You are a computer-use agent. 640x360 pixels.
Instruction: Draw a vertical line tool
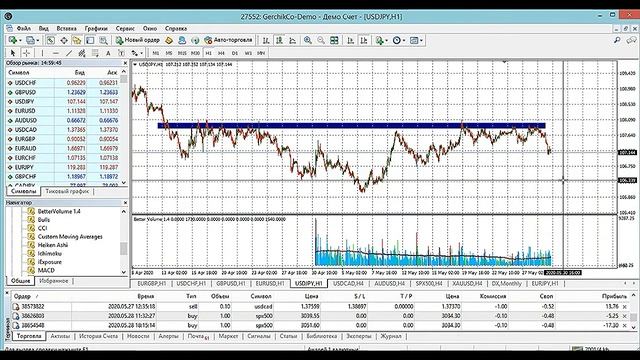click(42, 53)
